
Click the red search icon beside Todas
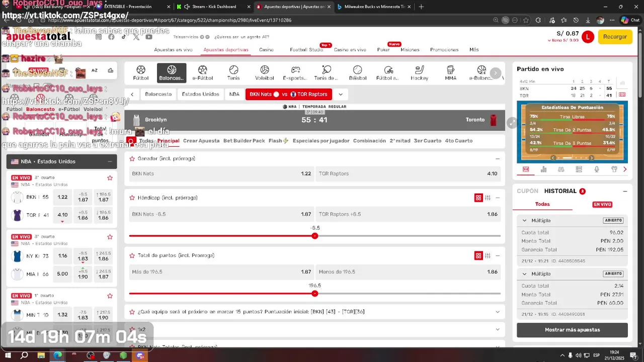coord(131,141)
